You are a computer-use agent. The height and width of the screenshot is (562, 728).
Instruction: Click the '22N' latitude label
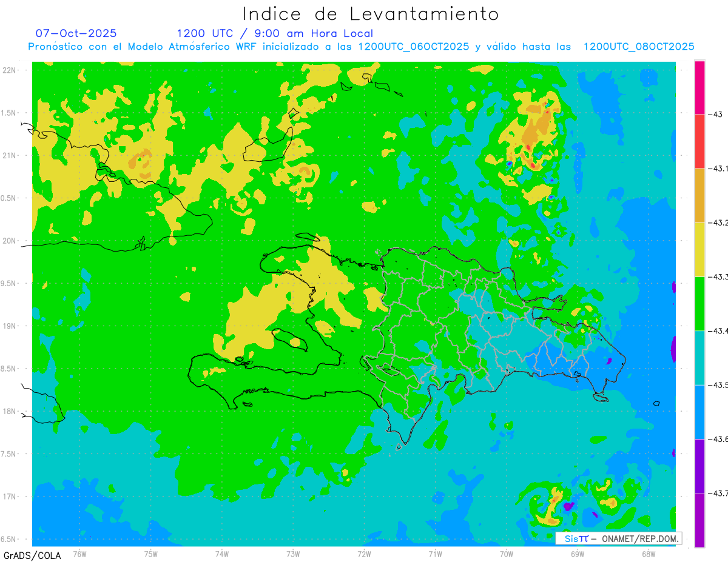tap(9, 70)
